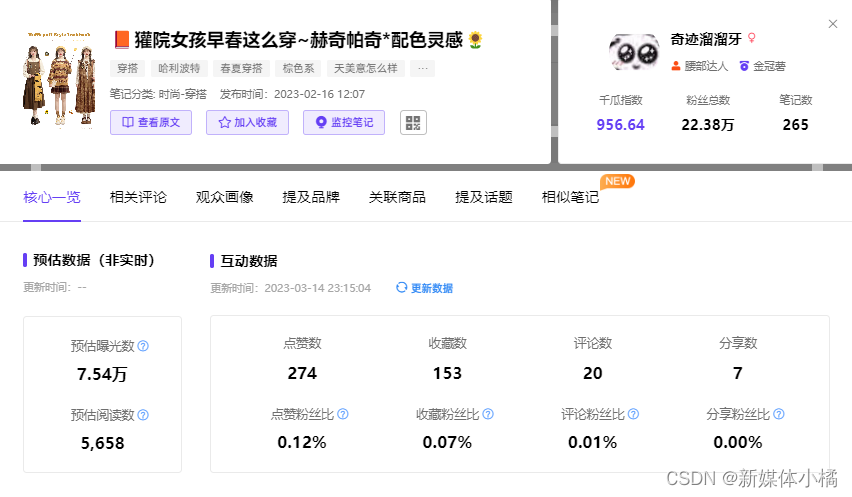Screen dimensions: 852x497
Task: Click the 千瓜指数 value 956.64
Action: pyautogui.click(x=621, y=125)
